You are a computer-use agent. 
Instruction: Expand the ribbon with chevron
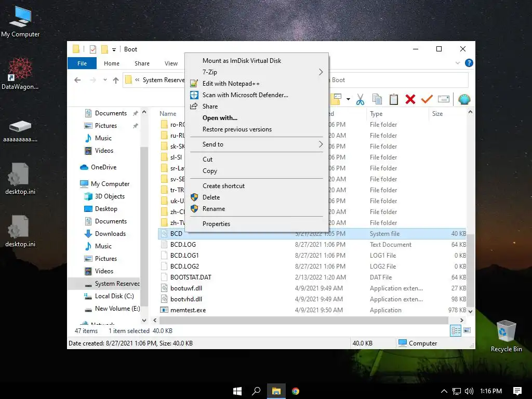pyautogui.click(x=458, y=63)
